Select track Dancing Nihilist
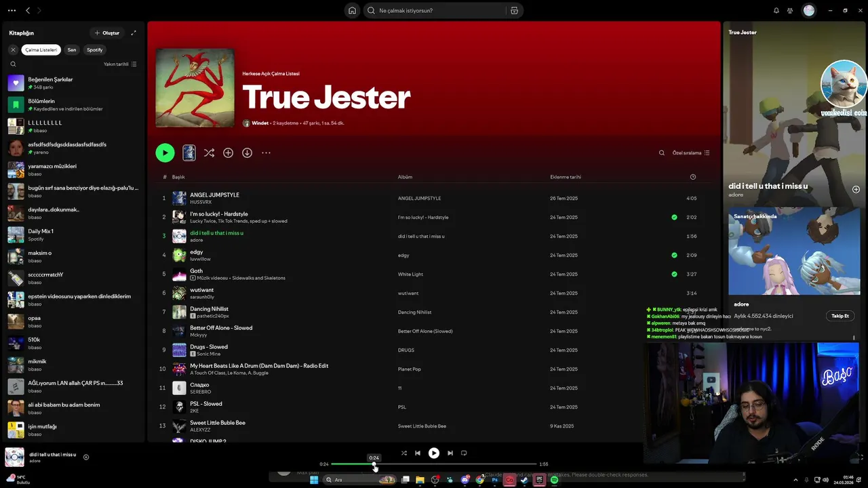The height and width of the screenshot is (488, 868). click(x=209, y=308)
